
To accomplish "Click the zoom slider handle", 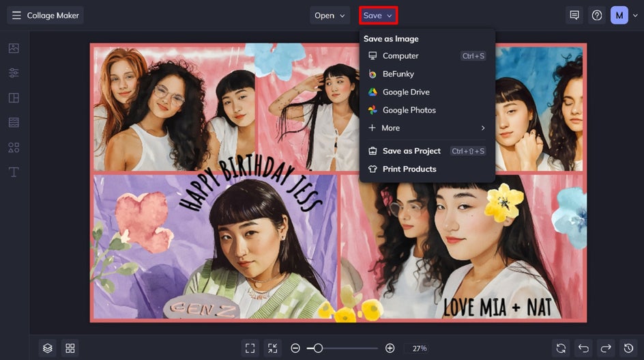I will click(x=317, y=348).
